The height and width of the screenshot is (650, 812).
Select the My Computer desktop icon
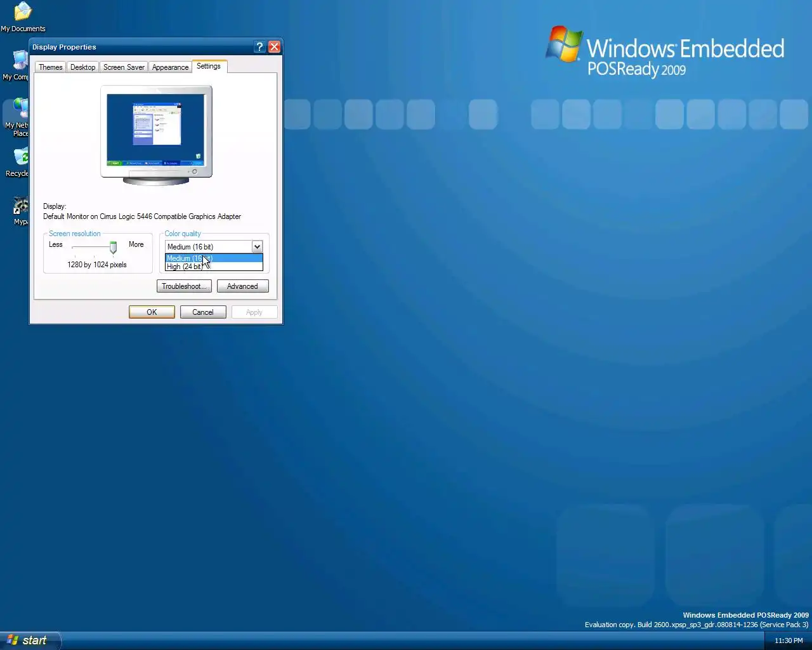(x=16, y=66)
